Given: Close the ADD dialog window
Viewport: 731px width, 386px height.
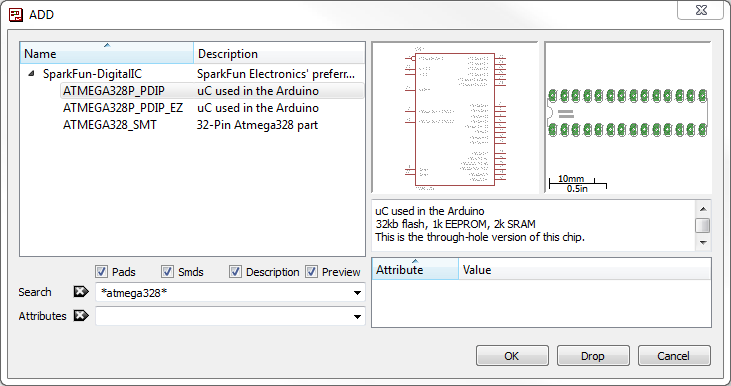Looking at the screenshot, I should (x=701, y=10).
